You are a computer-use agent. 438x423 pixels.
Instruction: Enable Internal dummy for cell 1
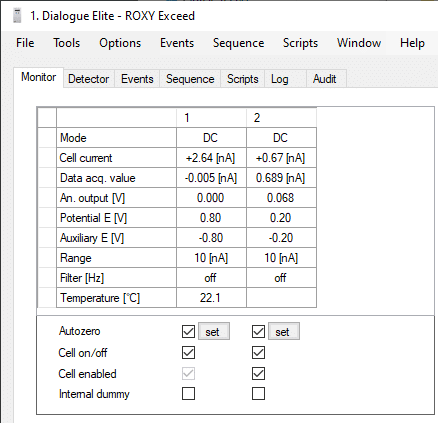pyautogui.click(x=188, y=394)
